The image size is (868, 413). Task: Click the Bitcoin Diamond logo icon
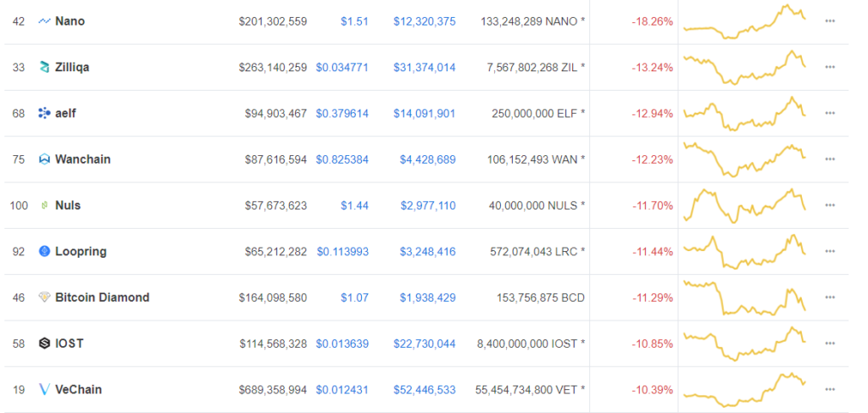tap(45, 298)
